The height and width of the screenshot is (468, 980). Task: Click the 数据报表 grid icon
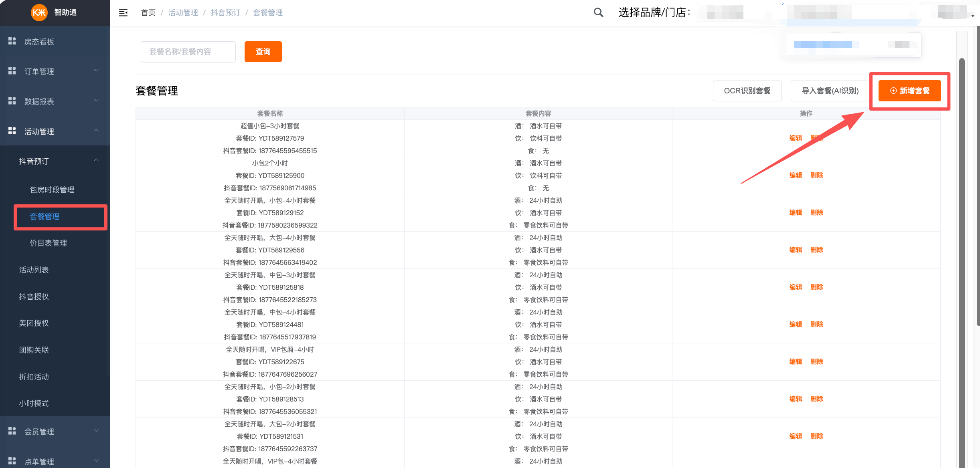point(12,101)
